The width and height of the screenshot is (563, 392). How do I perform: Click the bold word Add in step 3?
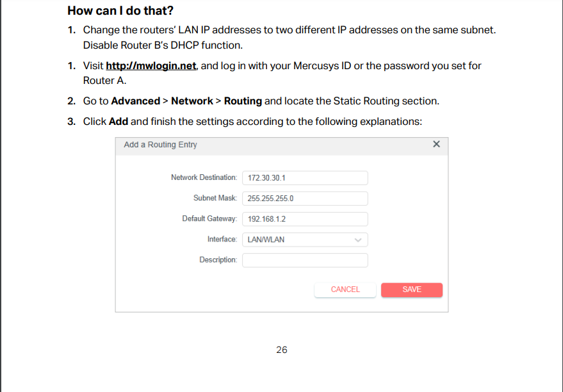click(118, 121)
